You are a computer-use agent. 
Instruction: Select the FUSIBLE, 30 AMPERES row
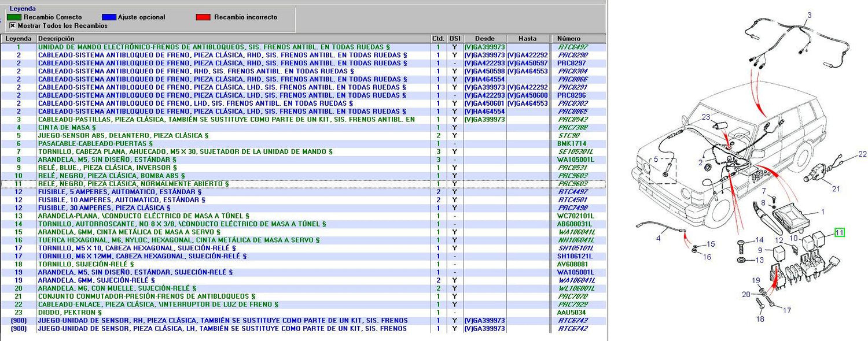click(x=303, y=207)
